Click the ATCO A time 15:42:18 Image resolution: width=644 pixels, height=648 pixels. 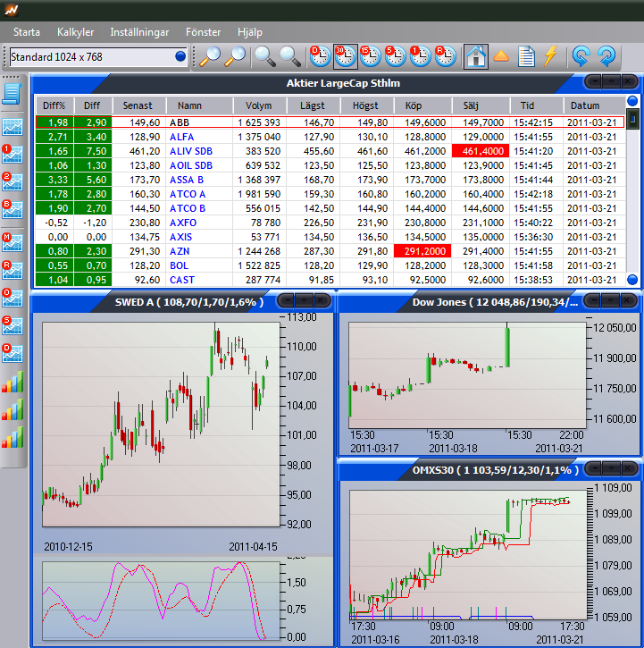click(533, 194)
